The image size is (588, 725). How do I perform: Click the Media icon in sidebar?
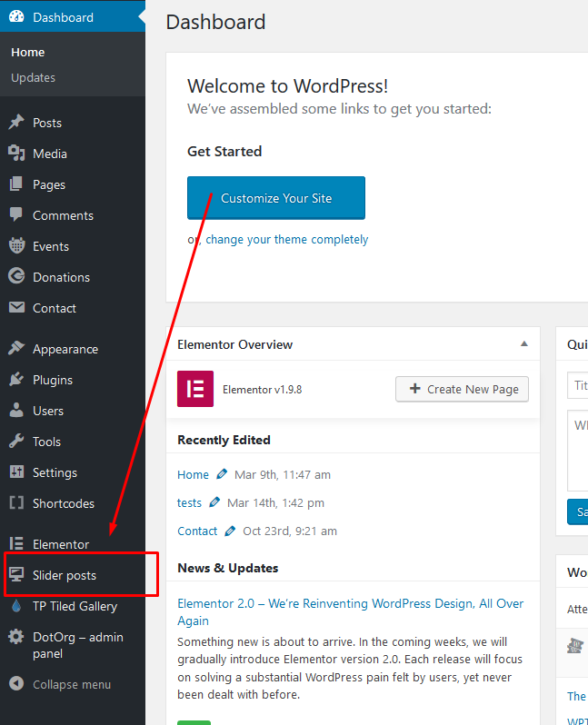(16, 154)
